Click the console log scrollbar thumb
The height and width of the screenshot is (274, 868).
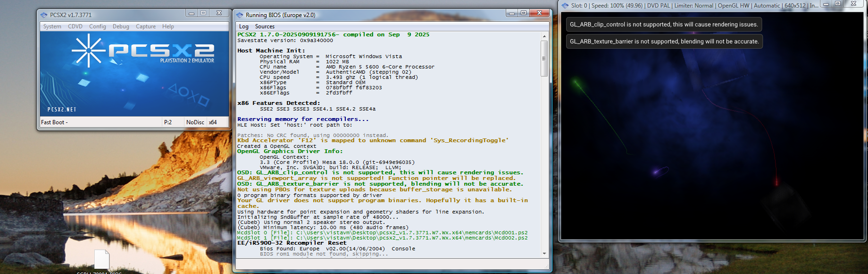click(544, 58)
